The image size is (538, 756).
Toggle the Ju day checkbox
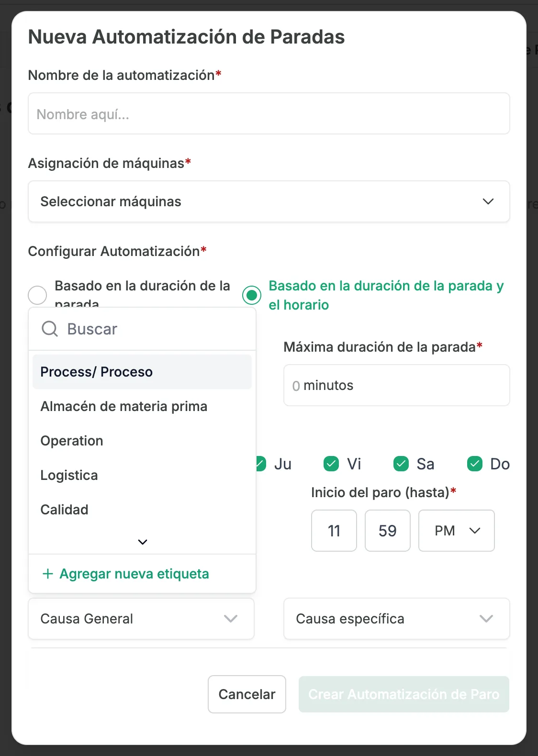pos(261,464)
